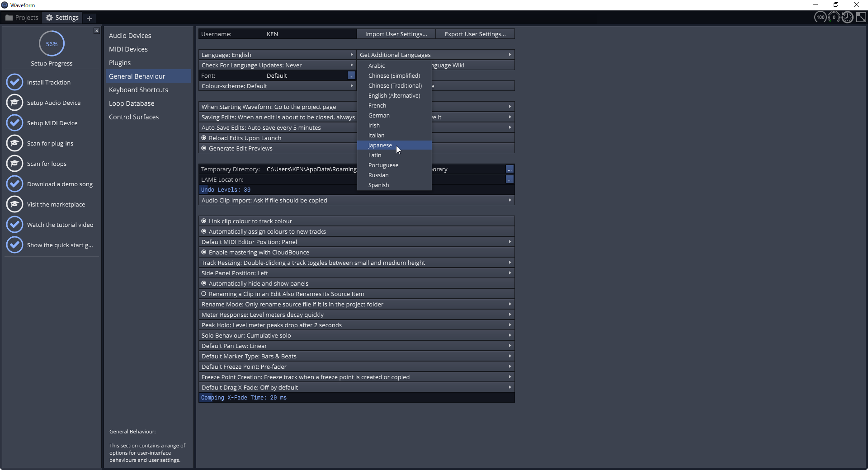Open Track Resizing dropdown

[356, 263]
